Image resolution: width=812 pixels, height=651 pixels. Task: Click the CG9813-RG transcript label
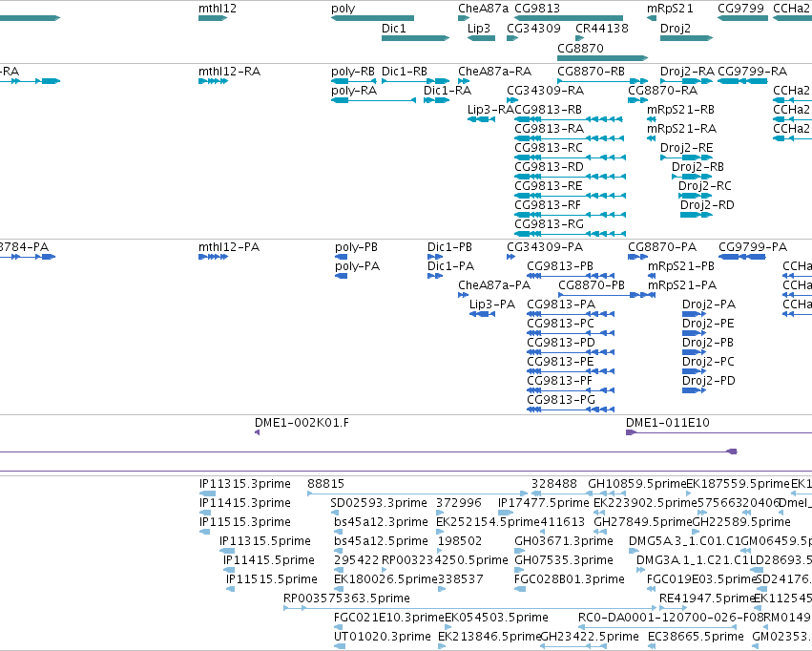click(549, 224)
